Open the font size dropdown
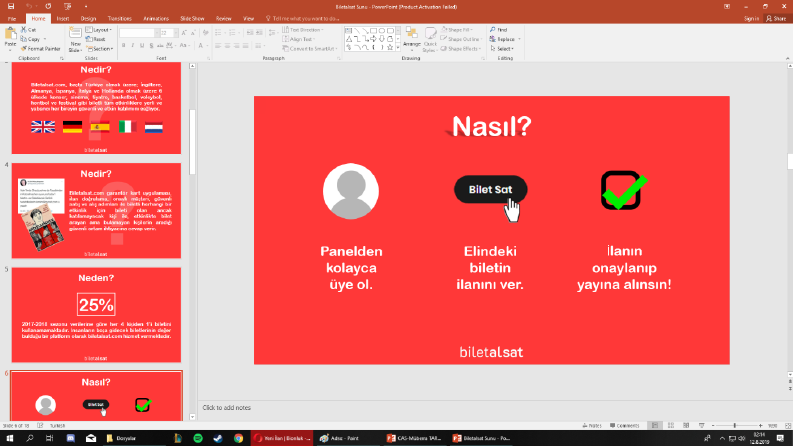Viewport: 793px width, 446px height. click(175, 33)
